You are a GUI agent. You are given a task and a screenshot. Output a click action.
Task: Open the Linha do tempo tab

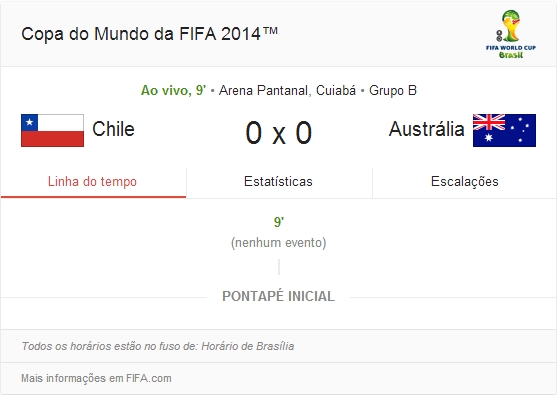click(93, 182)
